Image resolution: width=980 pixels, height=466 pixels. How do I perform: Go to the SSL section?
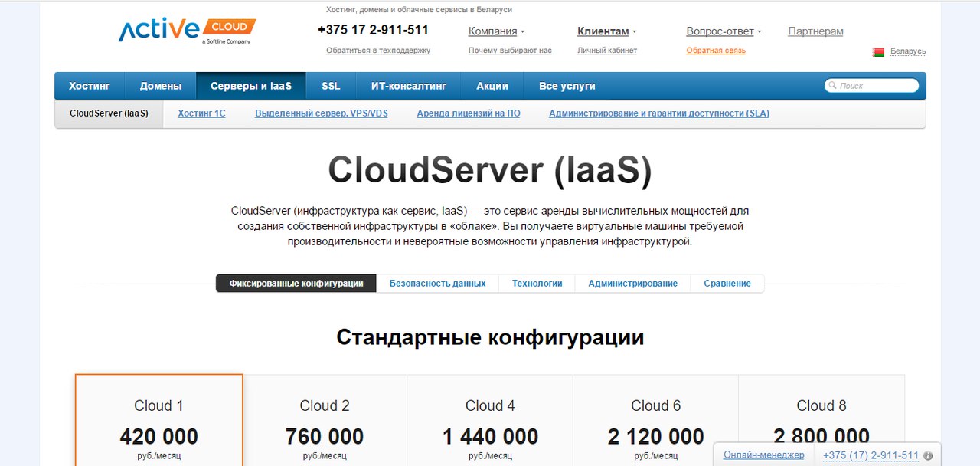click(x=331, y=86)
